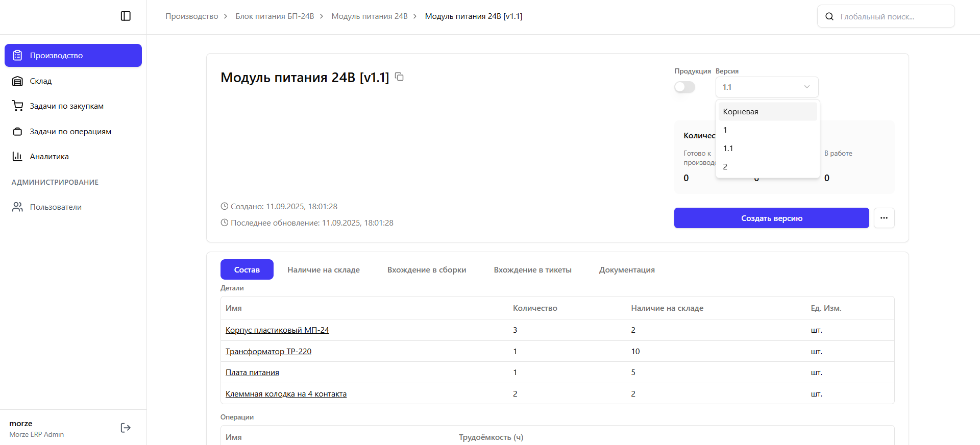Click the logout icon next to morze
This screenshot has width=980, height=445.
126,428
